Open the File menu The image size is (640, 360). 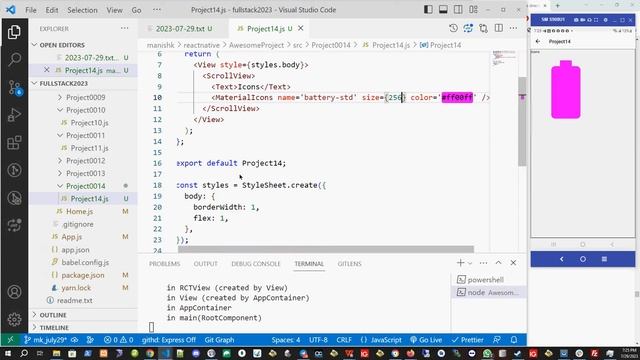tap(31, 10)
